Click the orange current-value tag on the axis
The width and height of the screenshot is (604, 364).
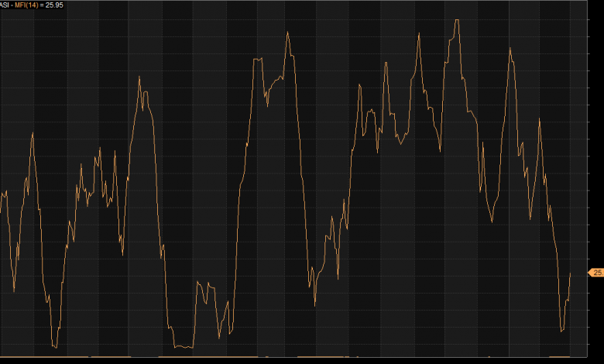coord(597,273)
